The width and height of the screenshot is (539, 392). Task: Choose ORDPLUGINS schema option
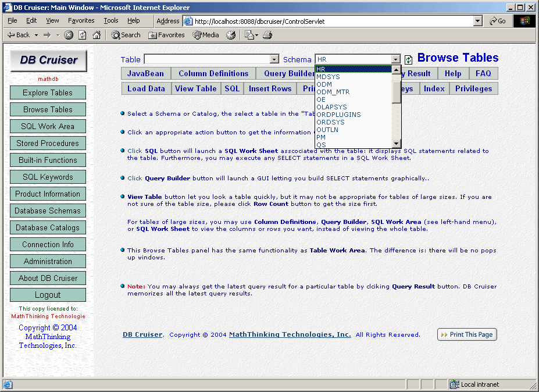click(x=354, y=115)
